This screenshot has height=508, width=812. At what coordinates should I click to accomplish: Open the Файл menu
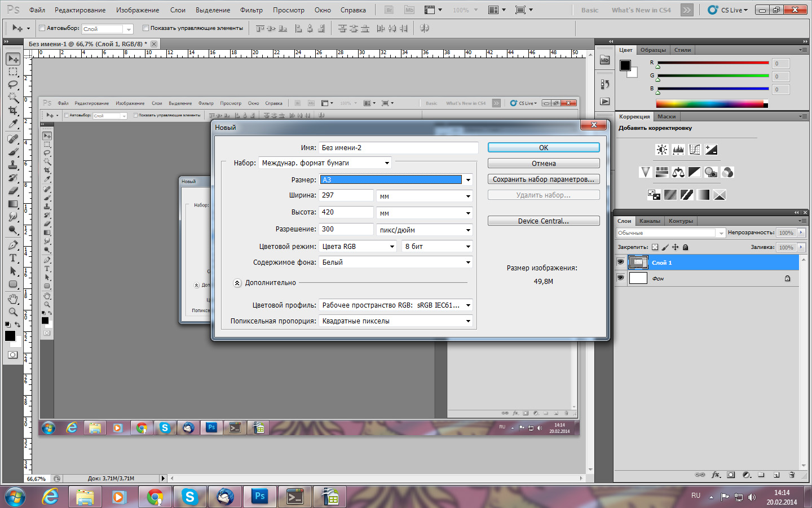37,10
